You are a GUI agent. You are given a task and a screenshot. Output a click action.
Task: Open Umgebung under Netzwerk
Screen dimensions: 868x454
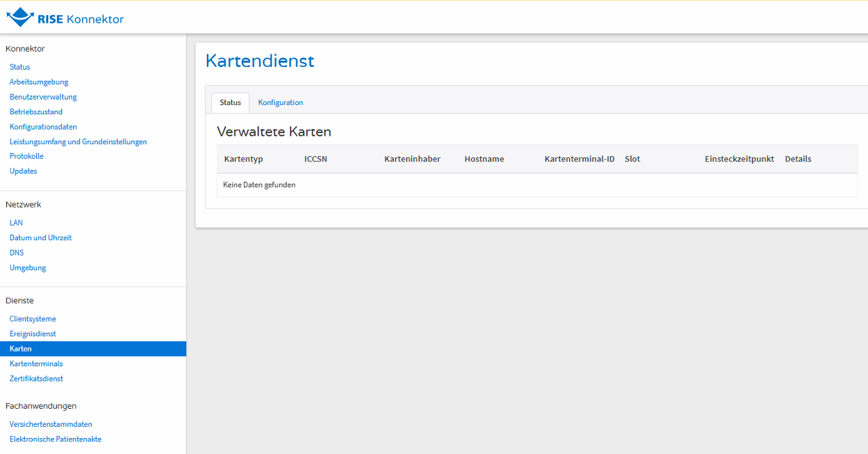click(28, 267)
